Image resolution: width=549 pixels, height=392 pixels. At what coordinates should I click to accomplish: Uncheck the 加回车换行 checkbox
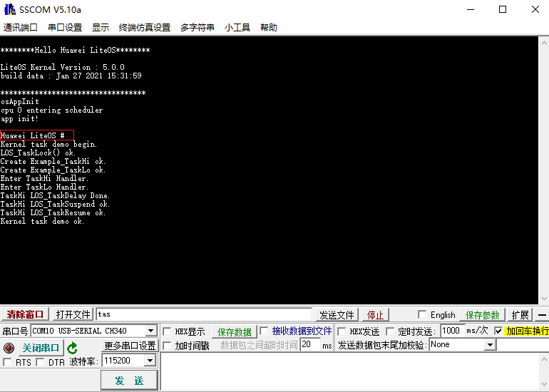pos(498,331)
